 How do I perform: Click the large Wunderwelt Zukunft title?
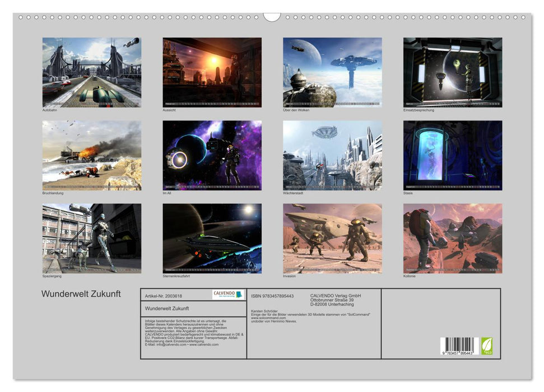81,294
